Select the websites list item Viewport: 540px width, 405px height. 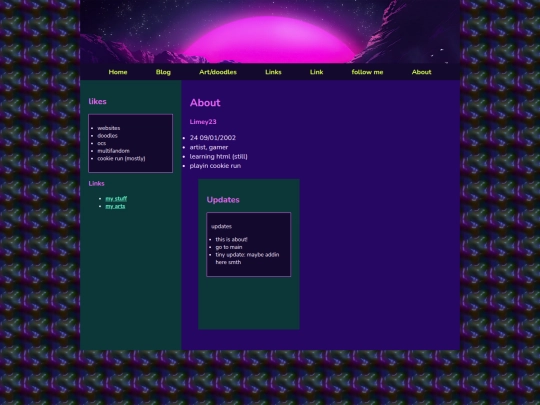[108, 128]
